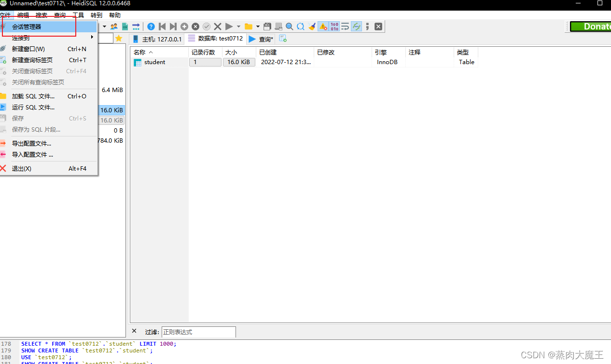Click the find and replace icon
The height and width of the screenshot is (364, 611).
(300, 27)
